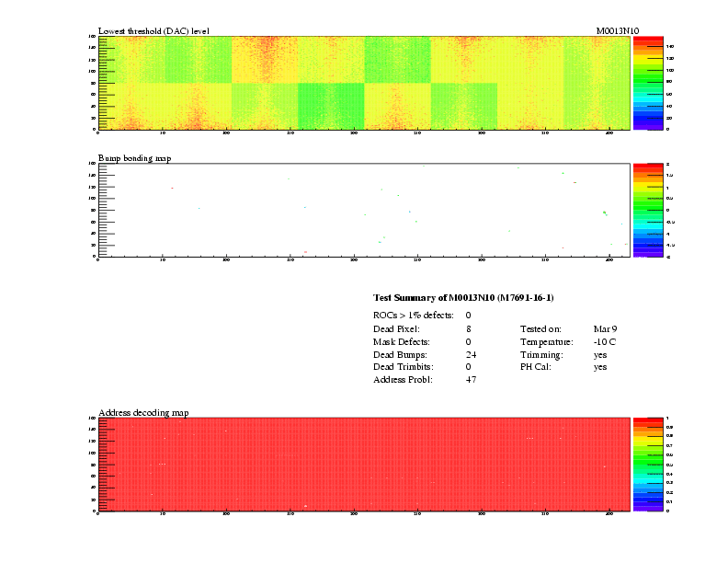Select the 'yes' value next to Trimming
Viewport: 728px width, 563px height.
click(600, 355)
